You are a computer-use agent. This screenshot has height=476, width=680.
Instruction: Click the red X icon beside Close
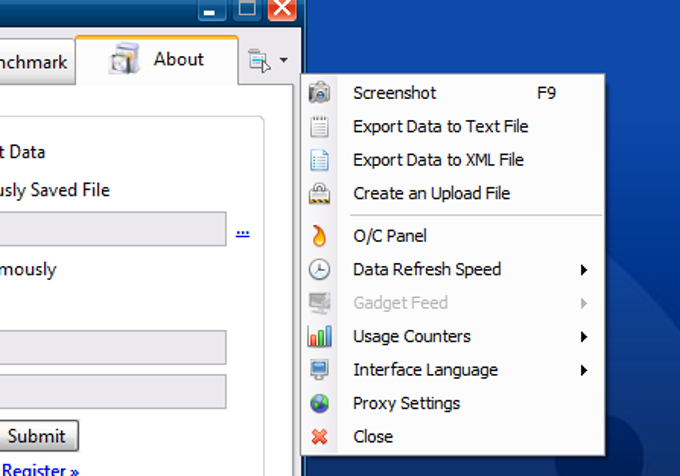319,437
